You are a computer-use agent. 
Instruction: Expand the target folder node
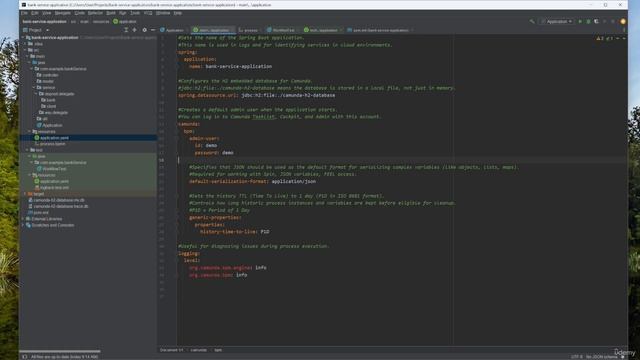click(25, 194)
